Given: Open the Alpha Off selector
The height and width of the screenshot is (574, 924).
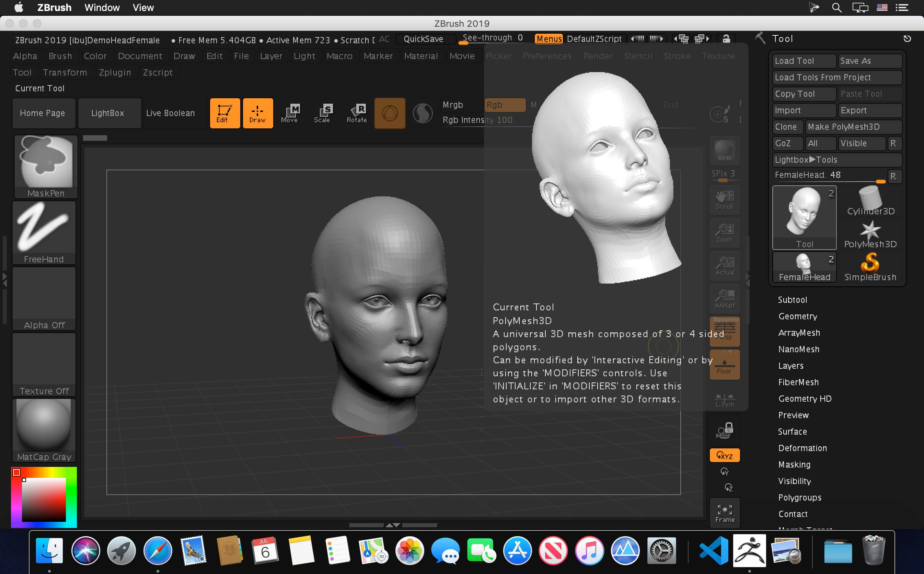Looking at the screenshot, I should point(44,298).
